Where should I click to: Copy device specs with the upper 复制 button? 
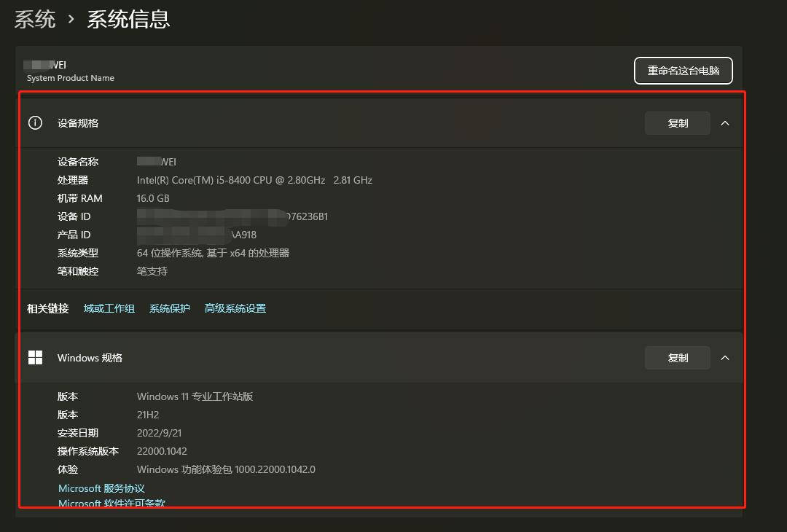pyautogui.click(x=677, y=123)
